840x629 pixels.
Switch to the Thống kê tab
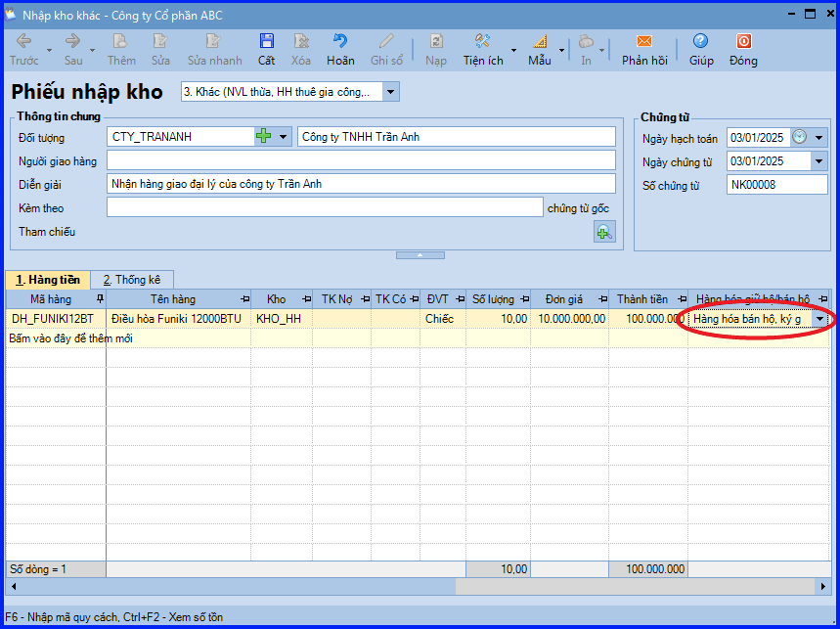(132, 280)
